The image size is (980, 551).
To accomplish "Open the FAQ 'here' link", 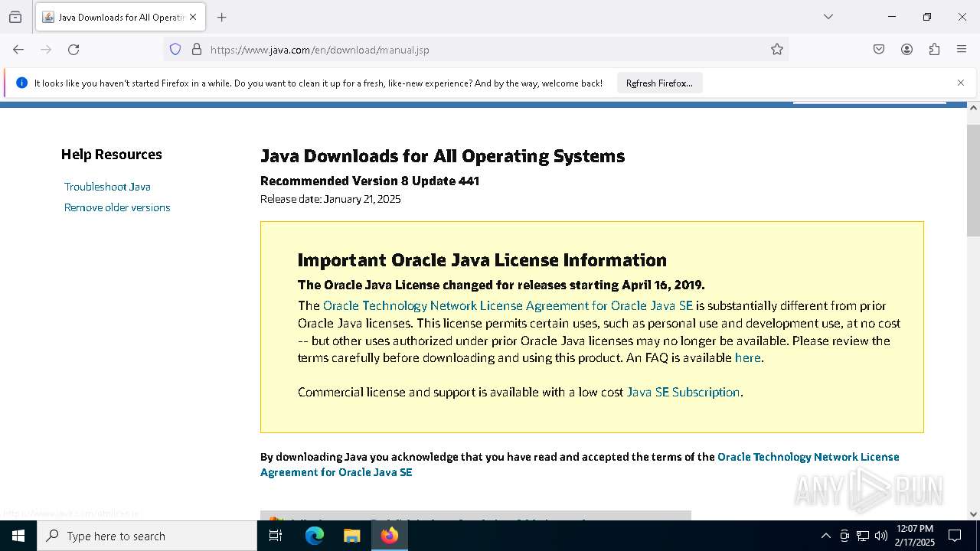I will [x=747, y=357].
